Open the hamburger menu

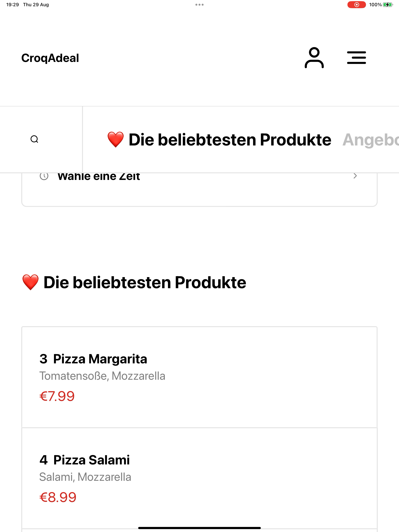tap(356, 58)
